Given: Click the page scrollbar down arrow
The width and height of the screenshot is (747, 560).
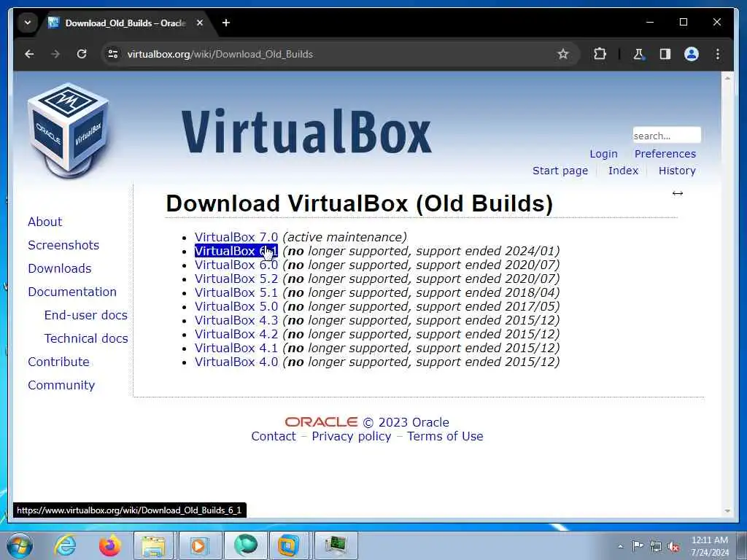Looking at the screenshot, I should [727, 511].
